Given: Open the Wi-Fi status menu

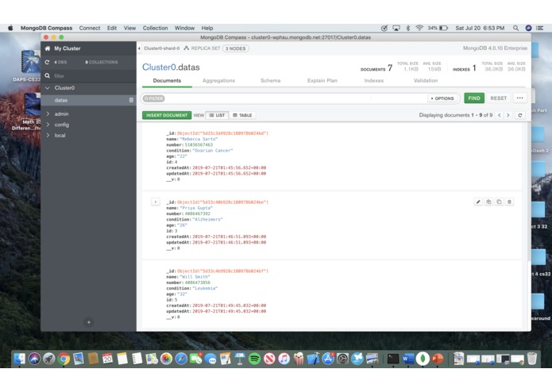Looking at the screenshot, I should (x=419, y=28).
